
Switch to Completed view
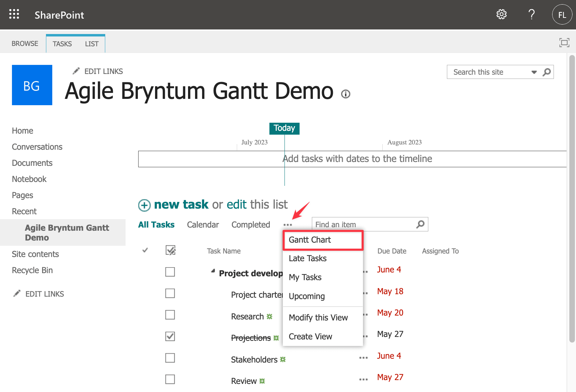point(251,225)
